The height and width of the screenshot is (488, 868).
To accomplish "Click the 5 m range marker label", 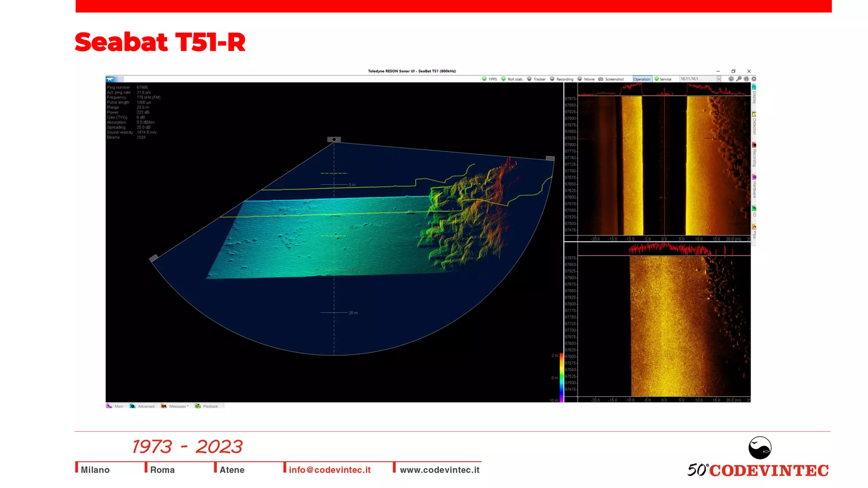I will pyautogui.click(x=352, y=185).
